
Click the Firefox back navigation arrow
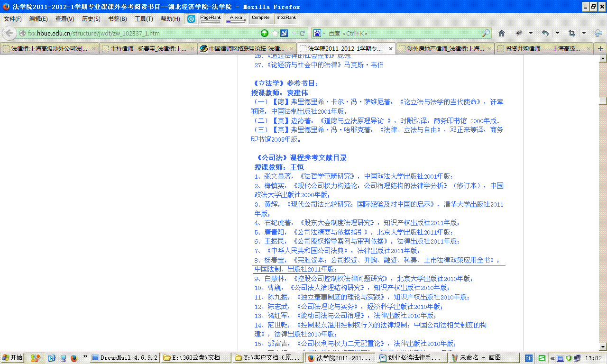coord(9,33)
